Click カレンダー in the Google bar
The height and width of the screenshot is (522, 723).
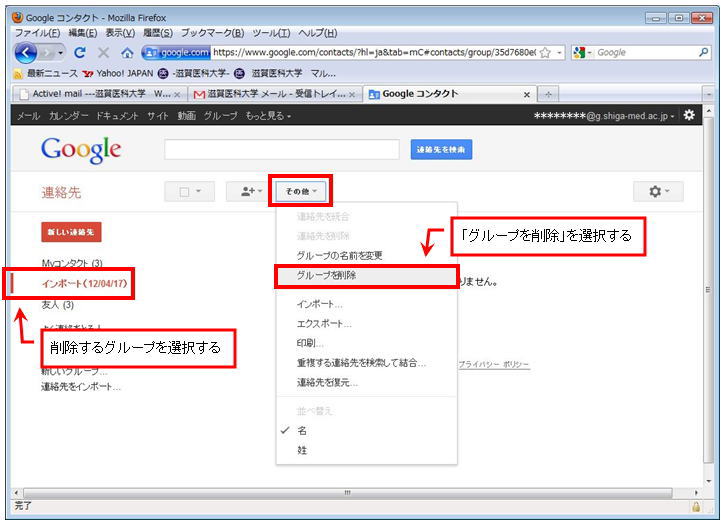pyautogui.click(x=68, y=116)
